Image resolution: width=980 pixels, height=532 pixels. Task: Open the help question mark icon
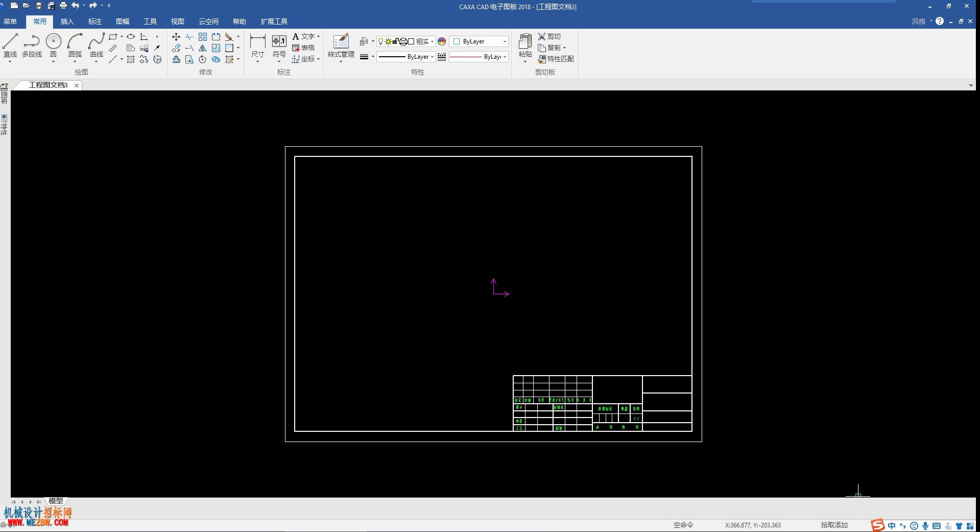(939, 21)
